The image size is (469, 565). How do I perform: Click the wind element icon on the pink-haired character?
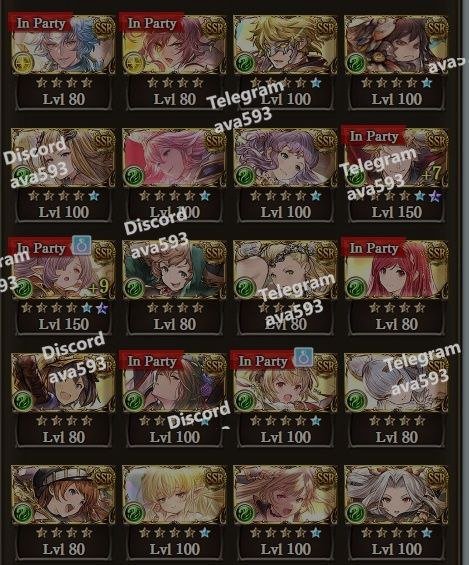click(x=135, y=175)
